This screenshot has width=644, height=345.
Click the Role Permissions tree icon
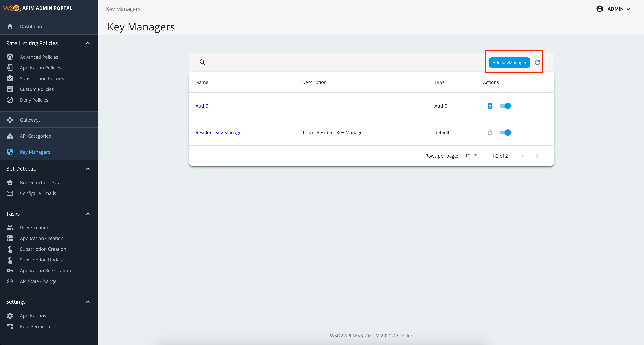10,327
